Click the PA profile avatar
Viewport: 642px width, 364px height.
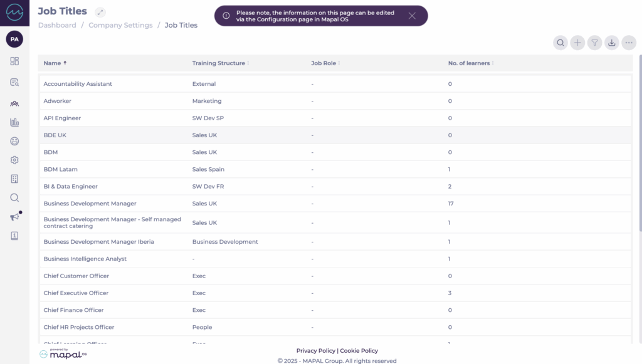pos(14,39)
